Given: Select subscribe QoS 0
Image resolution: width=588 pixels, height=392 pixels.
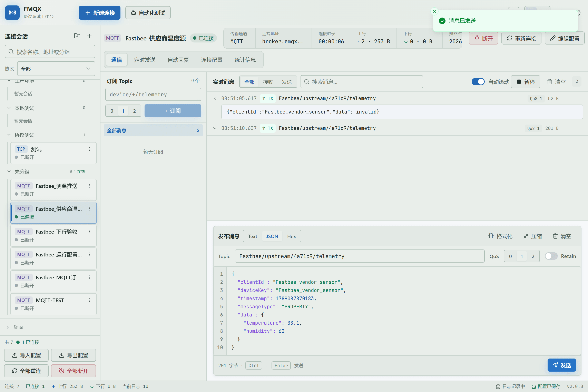Looking at the screenshot, I should point(112,111).
